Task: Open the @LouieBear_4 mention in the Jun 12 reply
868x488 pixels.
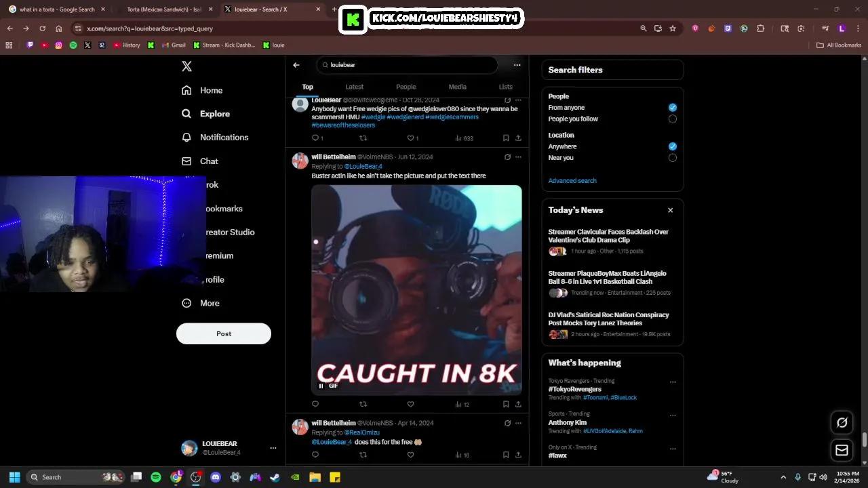Action: pos(363,166)
